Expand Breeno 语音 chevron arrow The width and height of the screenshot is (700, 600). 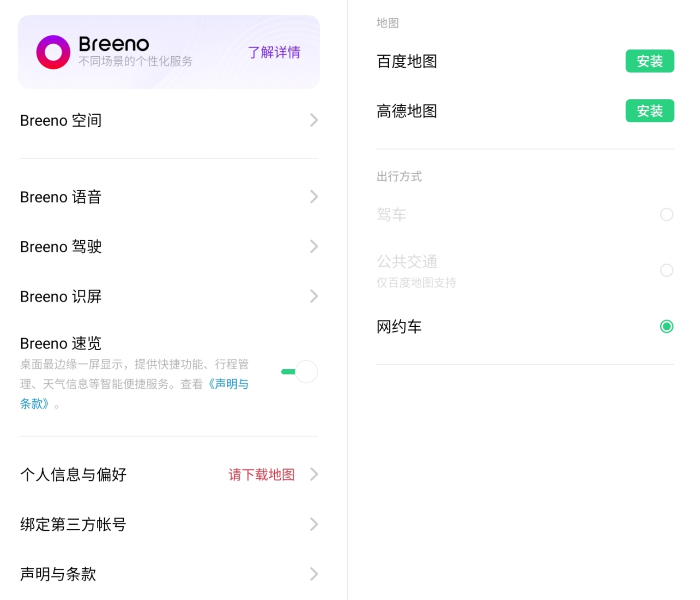click(x=314, y=197)
